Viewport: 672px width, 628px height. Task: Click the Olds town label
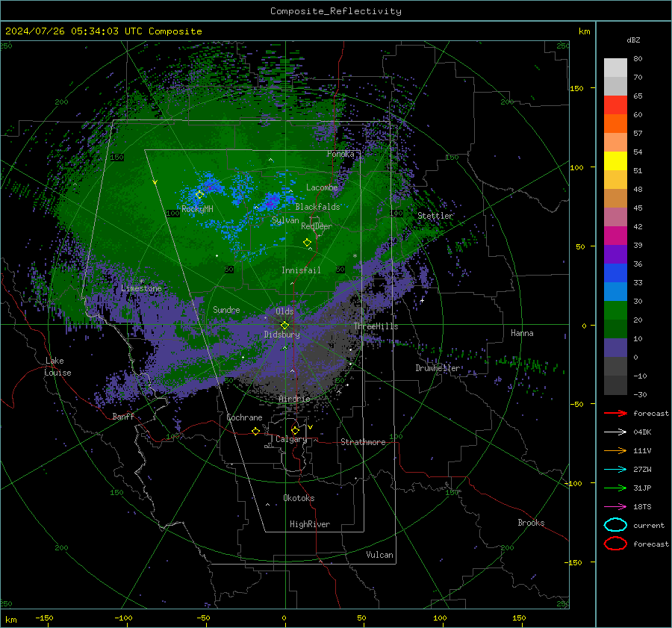tap(284, 311)
